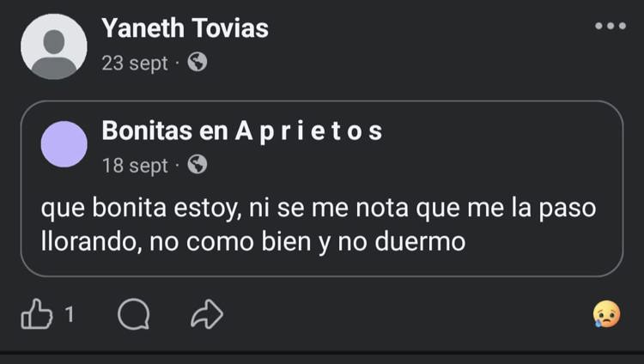Open comments via the speech bubble icon
This screenshot has height=364, width=644.
point(133,314)
